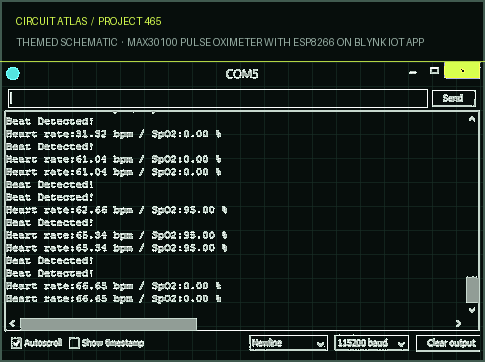Open the Newline line-ending dropdown
The height and width of the screenshot is (362, 485).
pyautogui.click(x=288, y=343)
